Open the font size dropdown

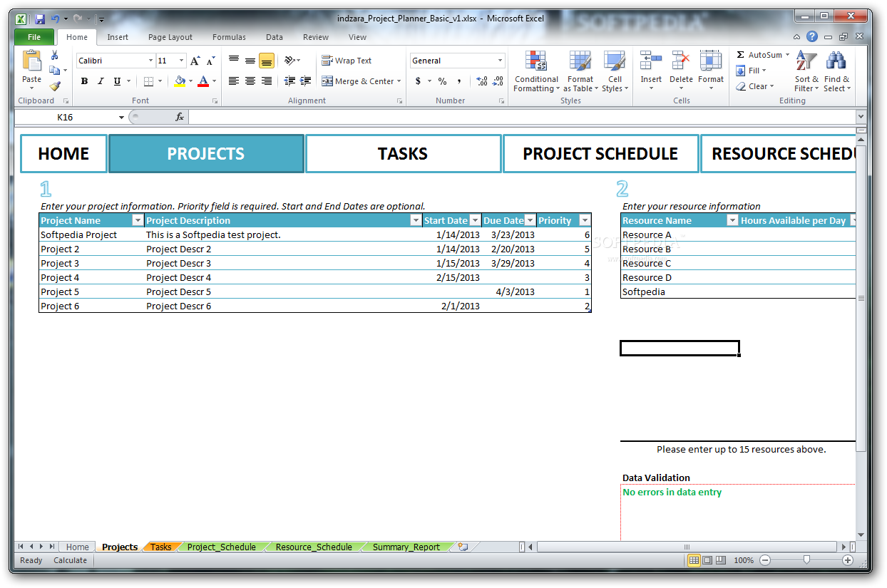[x=182, y=61]
